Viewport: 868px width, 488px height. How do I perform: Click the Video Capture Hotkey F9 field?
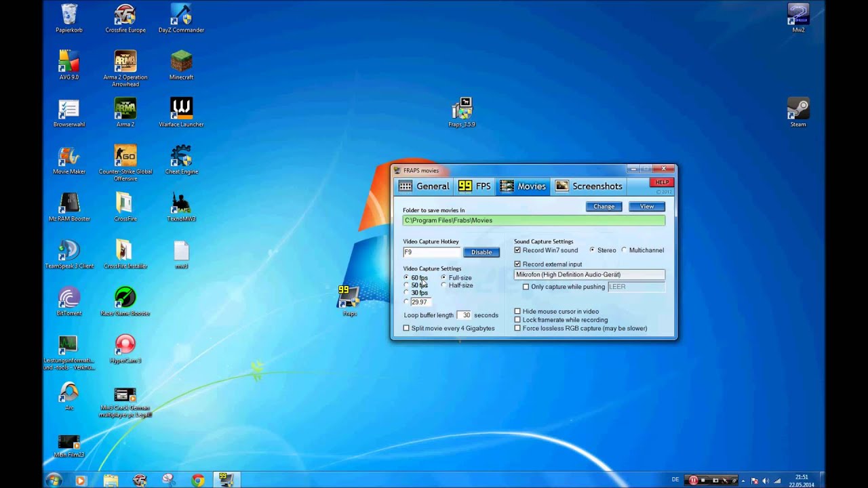432,252
